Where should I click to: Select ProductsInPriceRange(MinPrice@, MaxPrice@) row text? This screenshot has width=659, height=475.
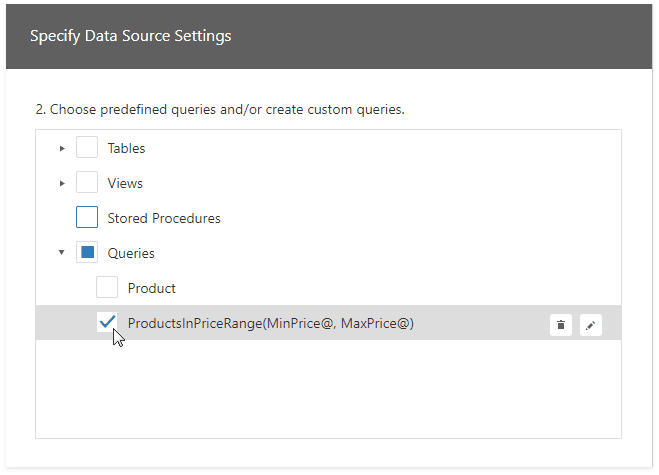coord(270,323)
